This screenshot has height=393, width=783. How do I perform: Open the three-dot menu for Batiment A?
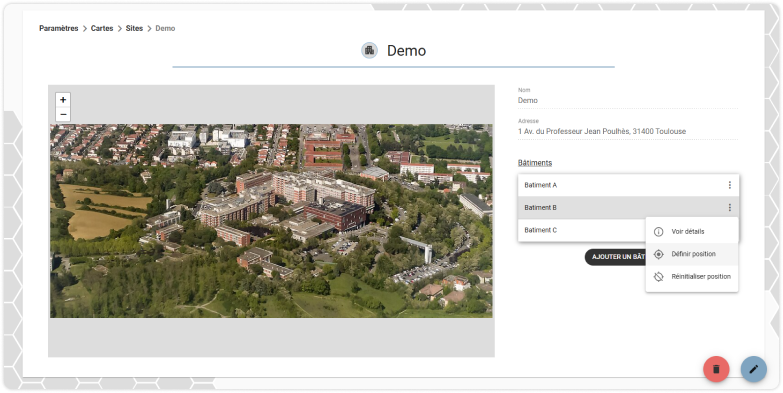coord(730,185)
